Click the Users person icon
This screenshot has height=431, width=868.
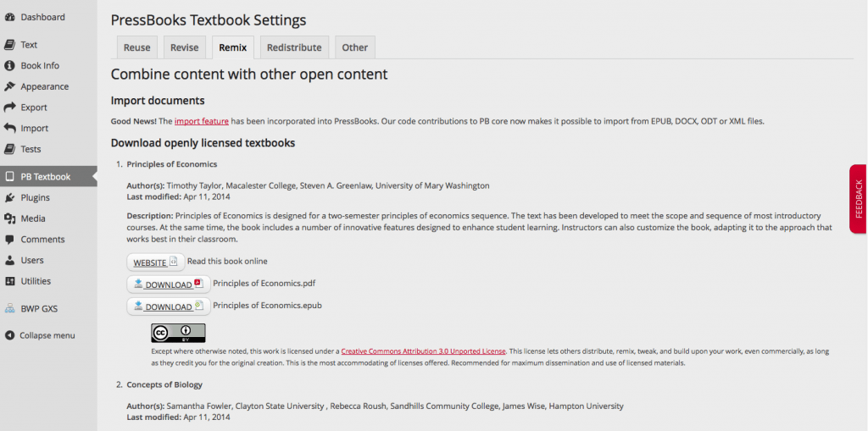[10, 260]
